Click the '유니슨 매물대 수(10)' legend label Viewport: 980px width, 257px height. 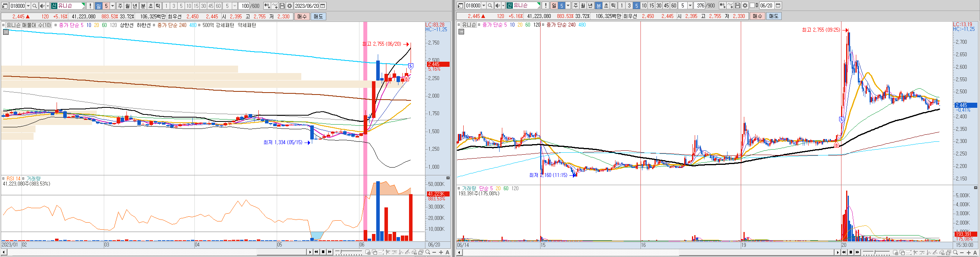pos(28,25)
